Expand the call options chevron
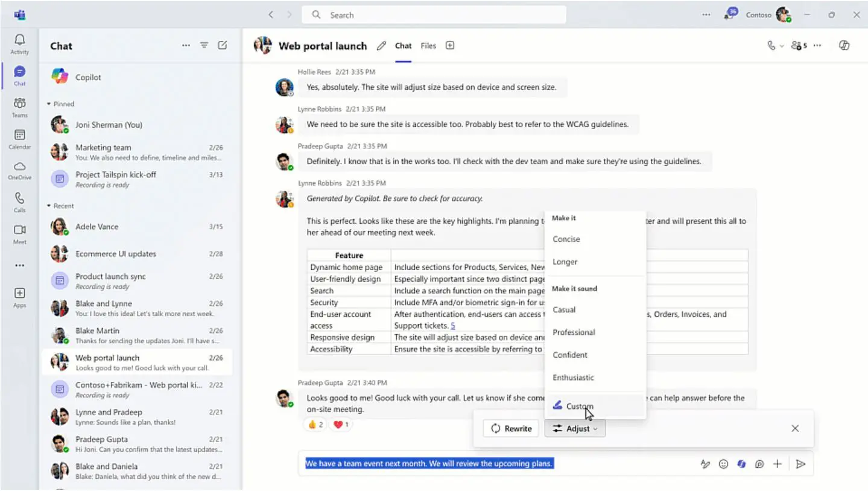This screenshot has width=868, height=491. (782, 46)
